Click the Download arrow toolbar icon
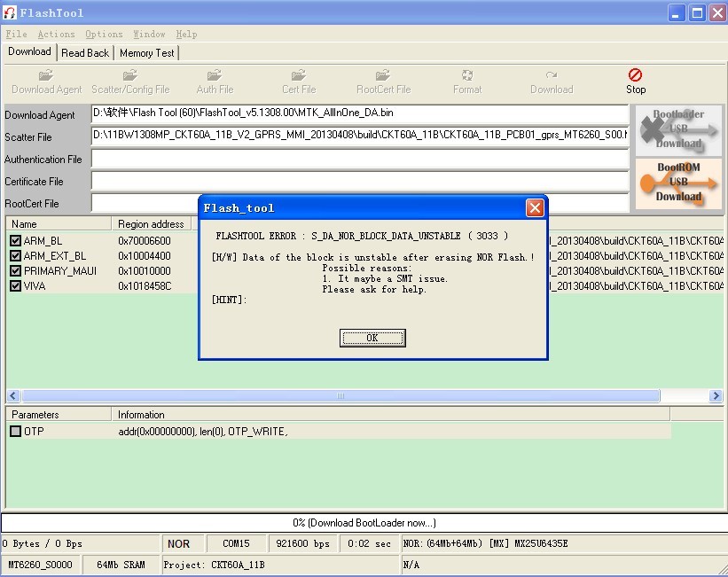The width and height of the screenshot is (728, 577). click(x=552, y=75)
